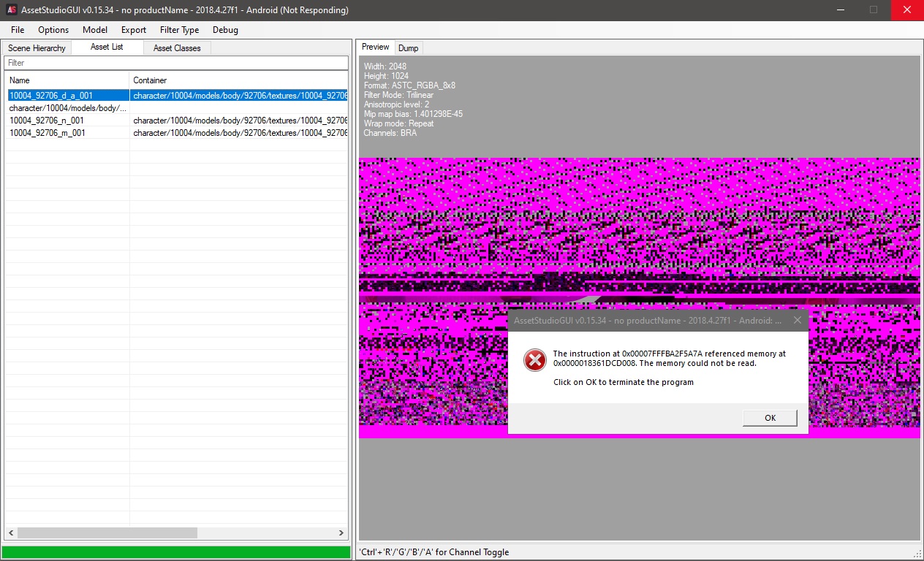Open the Options menu
924x561 pixels.
click(53, 30)
